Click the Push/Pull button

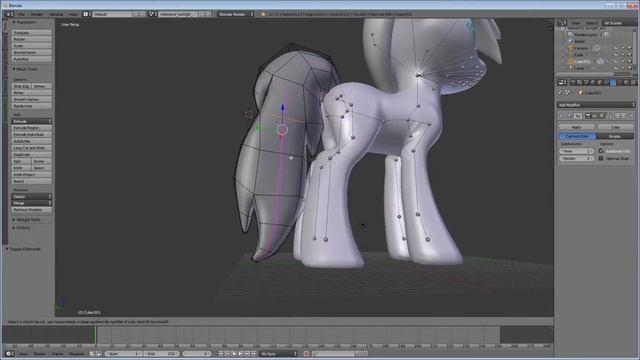pyautogui.click(x=31, y=59)
